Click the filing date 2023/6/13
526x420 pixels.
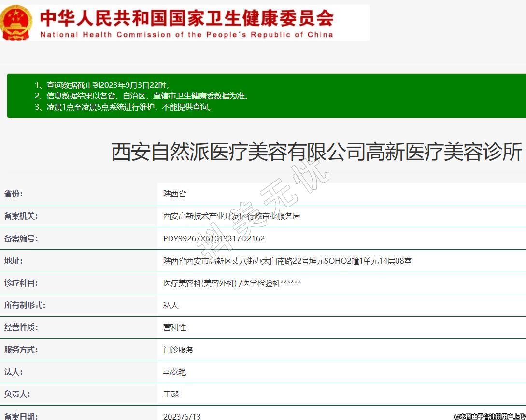(182, 416)
